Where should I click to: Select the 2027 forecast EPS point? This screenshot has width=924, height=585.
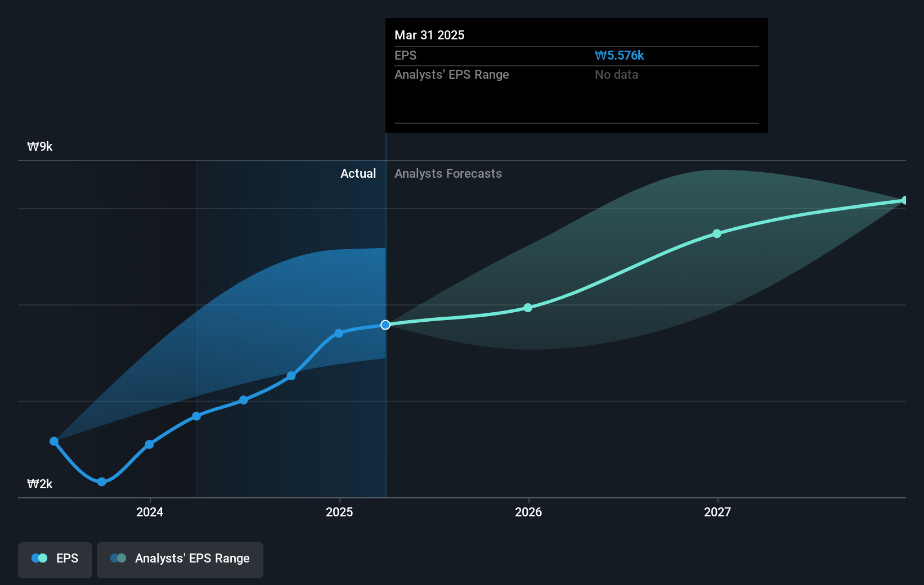click(717, 233)
